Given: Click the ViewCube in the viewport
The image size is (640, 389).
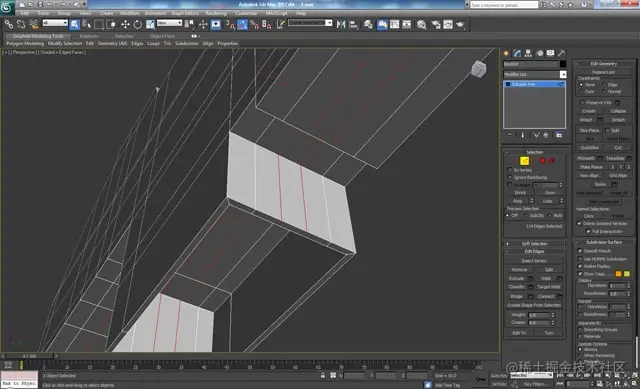Looking at the screenshot, I should [479, 69].
